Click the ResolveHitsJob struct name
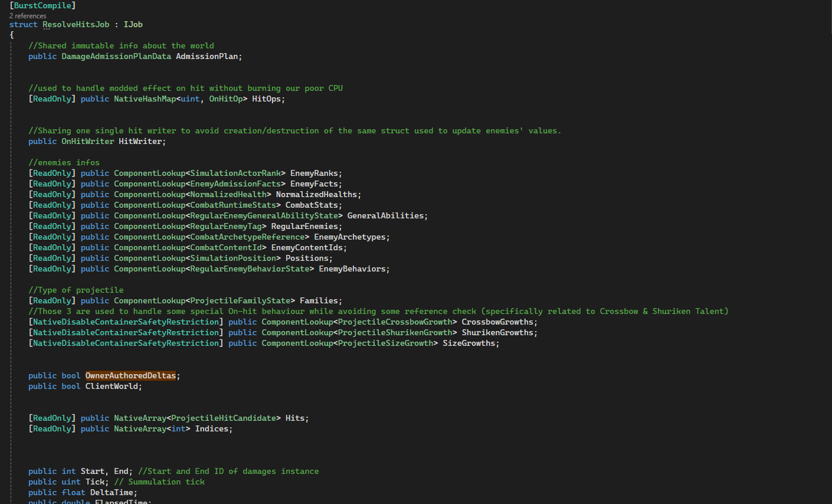Viewport: 832px width, 504px height. pyautogui.click(x=76, y=24)
